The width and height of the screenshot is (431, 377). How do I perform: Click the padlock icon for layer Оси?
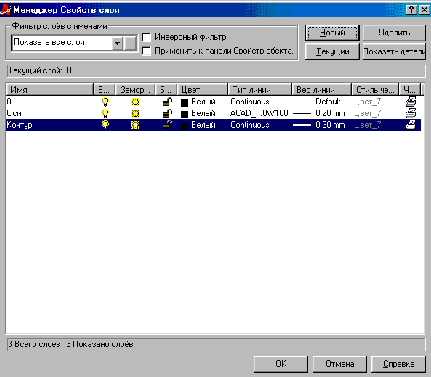167,113
